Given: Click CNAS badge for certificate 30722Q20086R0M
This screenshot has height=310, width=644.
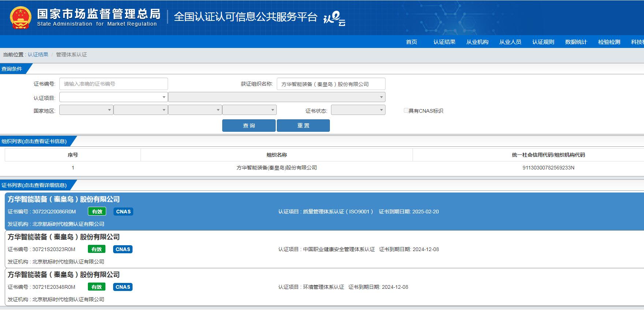Looking at the screenshot, I should 123,212.
